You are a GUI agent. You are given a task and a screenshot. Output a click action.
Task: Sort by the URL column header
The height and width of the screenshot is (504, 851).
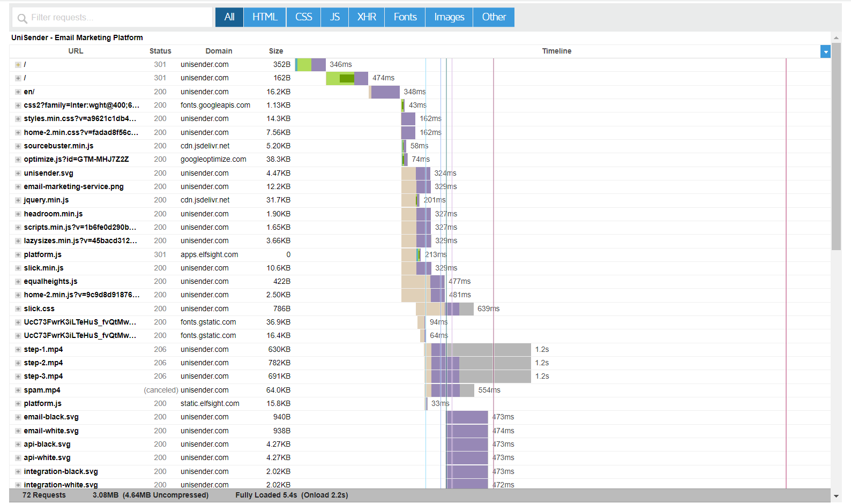pyautogui.click(x=76, y=51)
